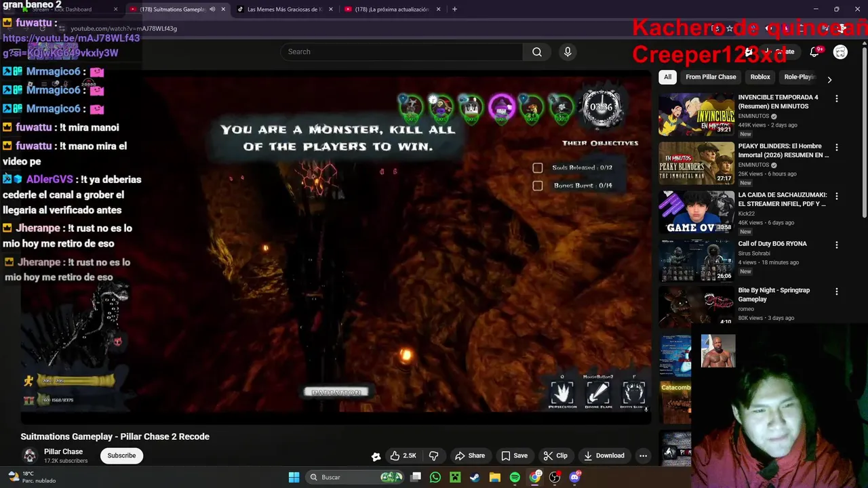This screenshot has width=868, height=488.
Task: Open Task View in the taskbar
Action: pyautogui.click(x=416, y=477)
